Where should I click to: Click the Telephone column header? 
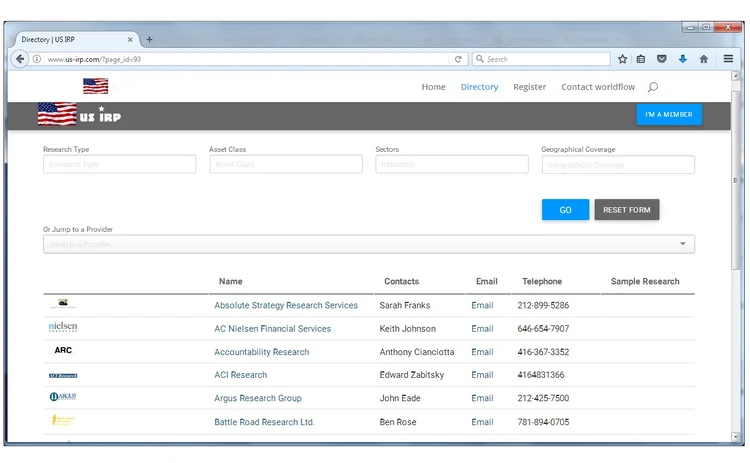542,281
